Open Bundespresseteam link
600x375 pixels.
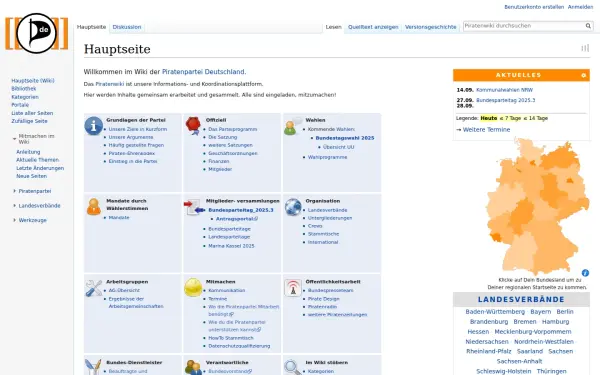pos(331,290)
